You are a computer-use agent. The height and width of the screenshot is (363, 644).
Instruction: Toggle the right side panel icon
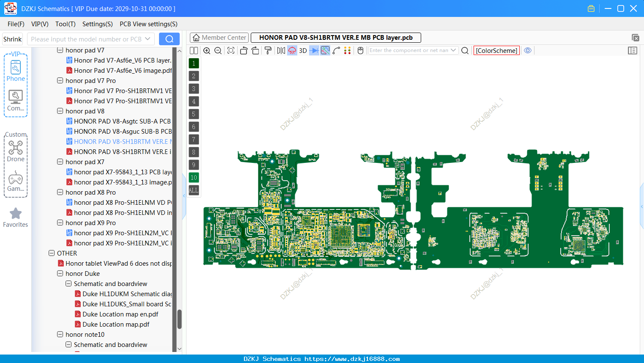coord(633,50)
